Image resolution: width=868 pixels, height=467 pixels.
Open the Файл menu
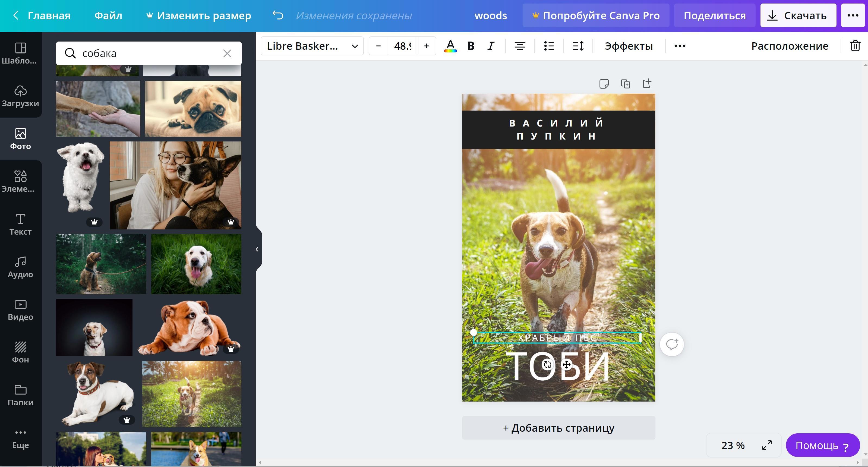click(108, 15)
